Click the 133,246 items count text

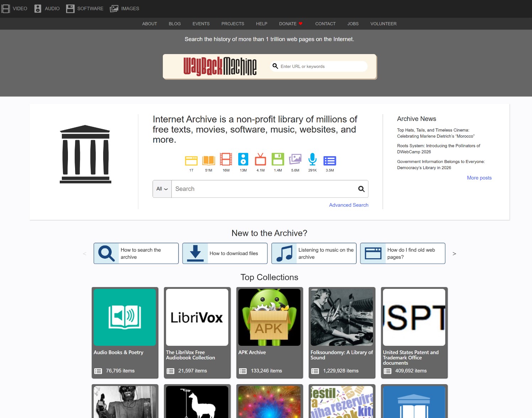pos(266,371)
